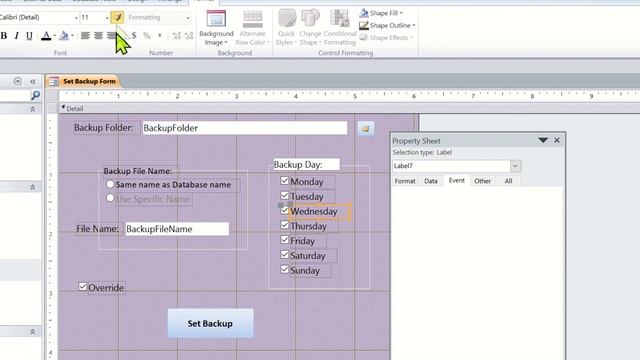This screenshot has width=640, height=360.
Task: Toggle the Sunday checkbox
Action: 284,269
